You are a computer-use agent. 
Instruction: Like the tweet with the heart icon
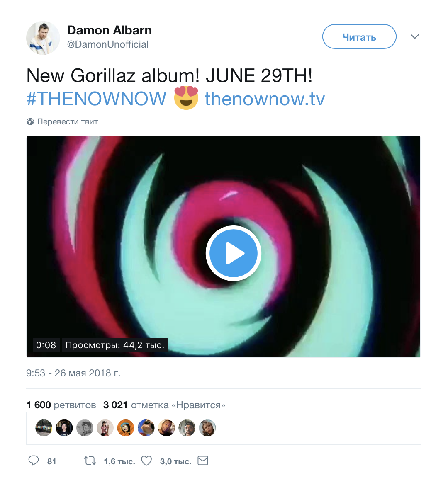(146, 461)
